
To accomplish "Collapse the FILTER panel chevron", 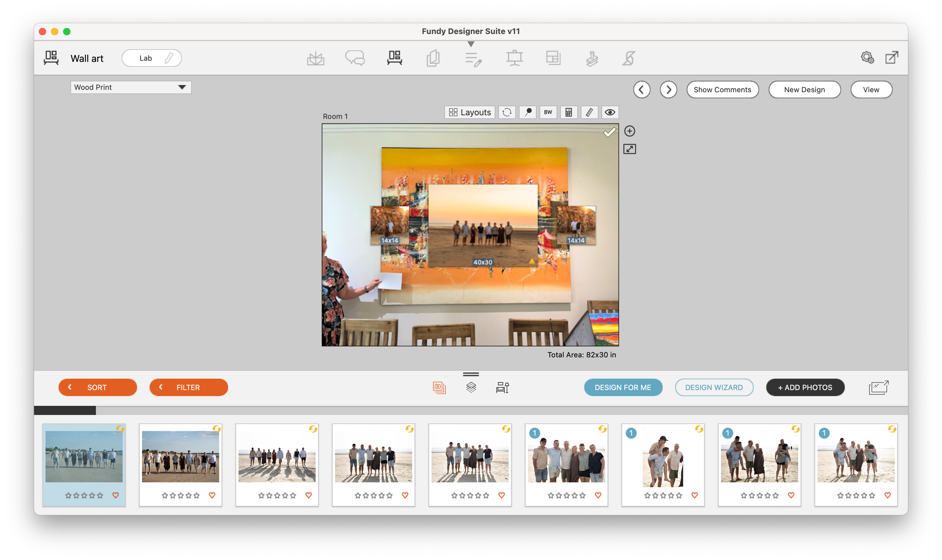I will pyautogui.click(x=161, y=387).
